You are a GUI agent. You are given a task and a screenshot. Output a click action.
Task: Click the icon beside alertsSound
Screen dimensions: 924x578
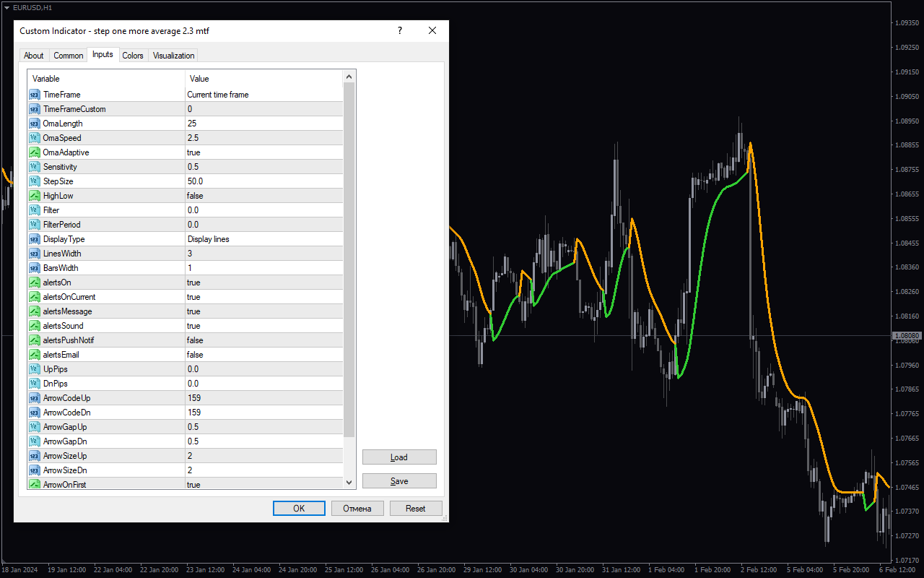(x=34, y=326)
